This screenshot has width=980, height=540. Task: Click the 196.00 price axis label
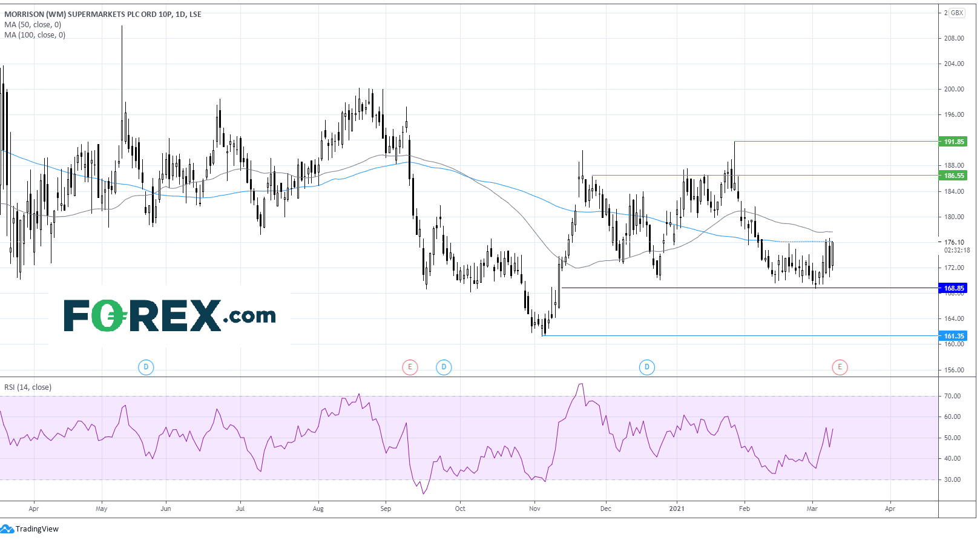tap(954, 114)
